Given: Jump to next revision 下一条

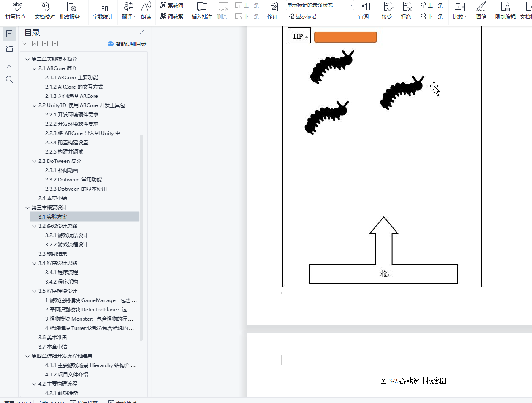Looking at the screenshot, I should pos(432,16).
